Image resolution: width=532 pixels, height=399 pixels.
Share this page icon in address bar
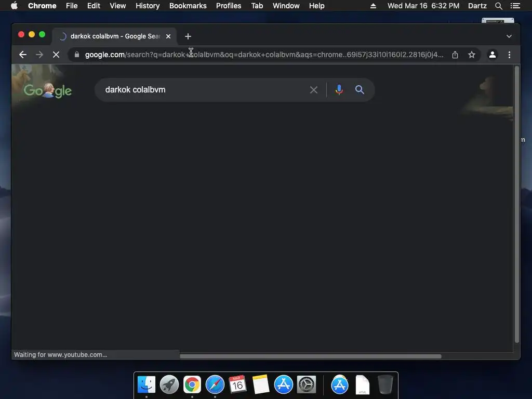pos(455,55)
